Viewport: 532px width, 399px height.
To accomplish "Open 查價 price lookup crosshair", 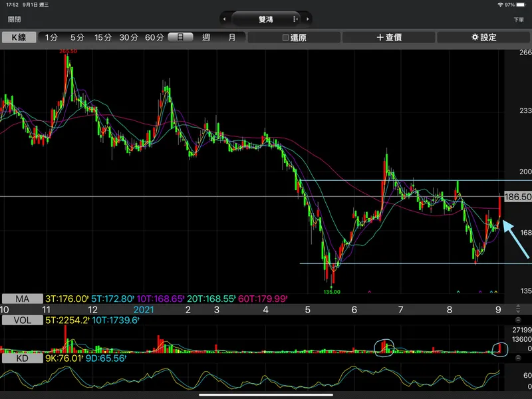I will [389, 38].
